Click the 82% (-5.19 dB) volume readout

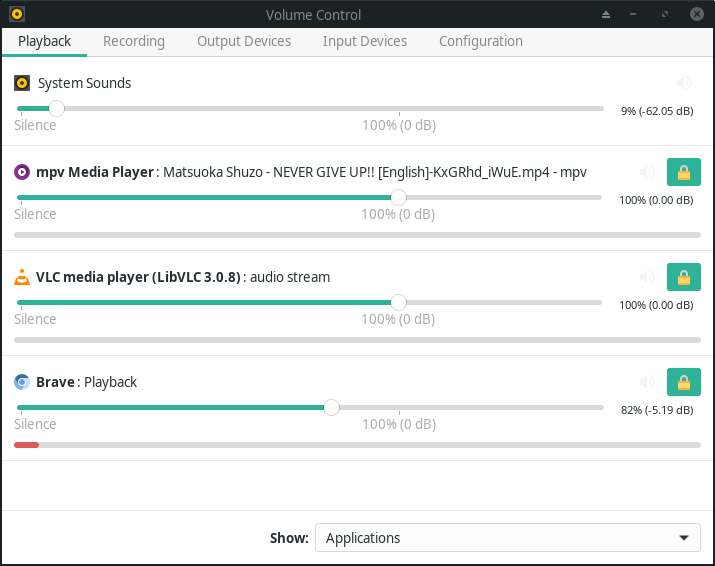coord(657,410)
